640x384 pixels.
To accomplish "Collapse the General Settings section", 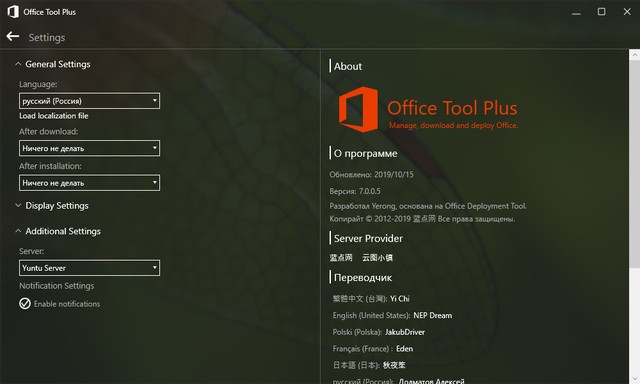I will pos(18,64).
